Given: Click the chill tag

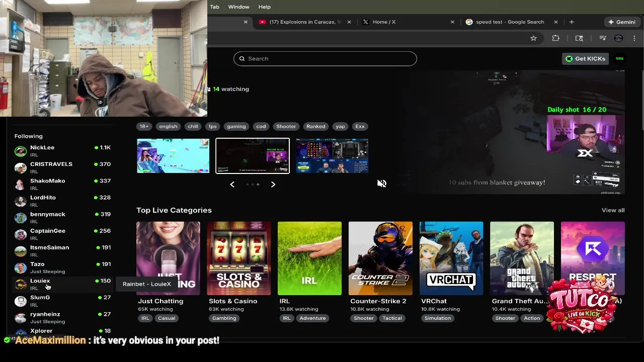Looking at the screenshot, I should point(193,127).
